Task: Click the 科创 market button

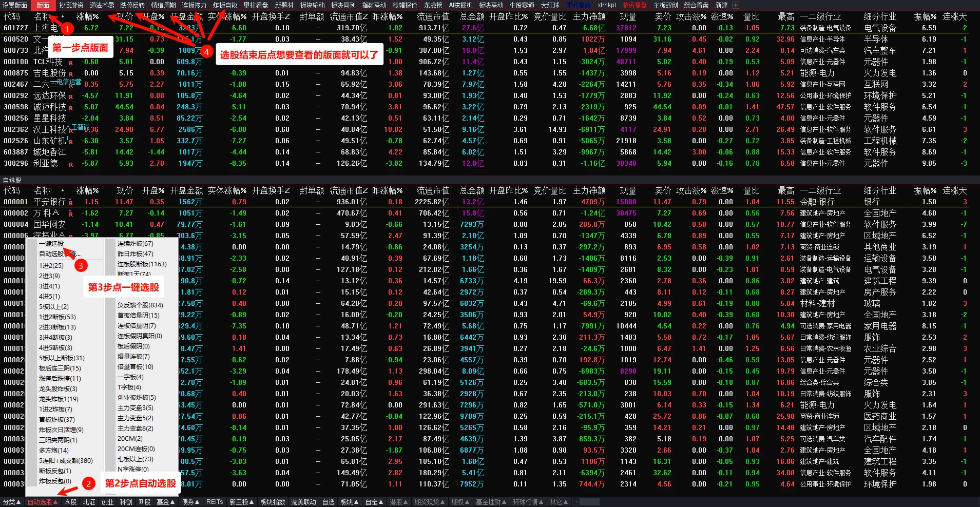Action: click(x=126, y=502)
